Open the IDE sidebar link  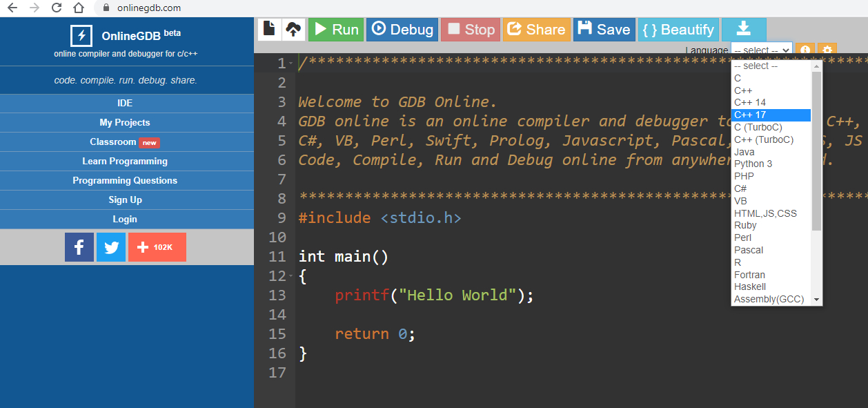[125, 103]
